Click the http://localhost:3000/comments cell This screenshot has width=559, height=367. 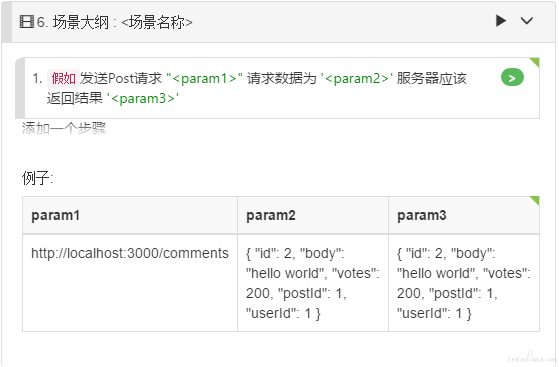[130, 283]
